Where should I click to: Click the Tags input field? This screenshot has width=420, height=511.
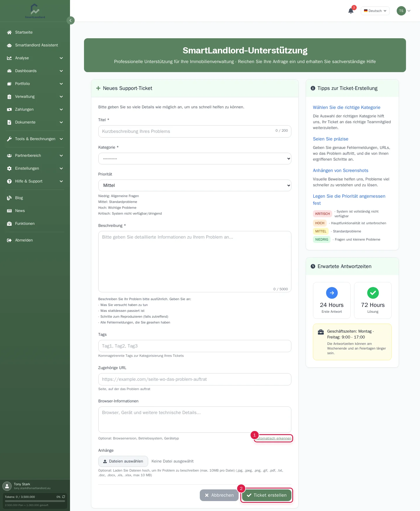tap(195, 346)
